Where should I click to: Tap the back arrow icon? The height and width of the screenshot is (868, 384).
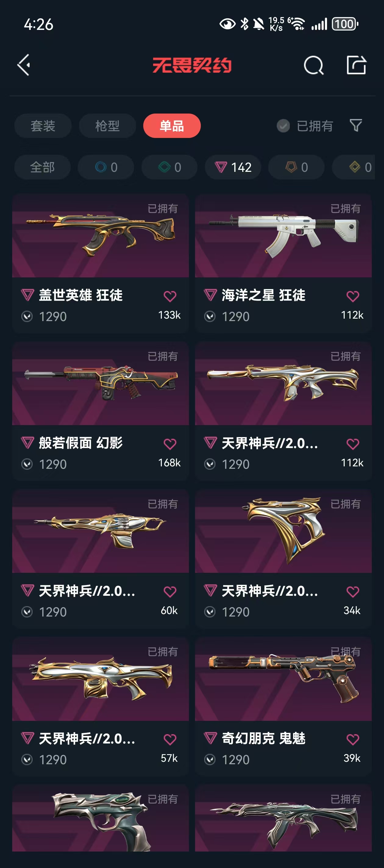(x=23, y=65)
